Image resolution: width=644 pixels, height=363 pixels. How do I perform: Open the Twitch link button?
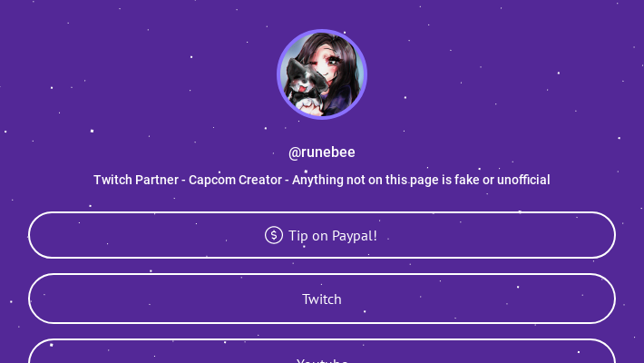pyautogui.click(x=322, y=299)
